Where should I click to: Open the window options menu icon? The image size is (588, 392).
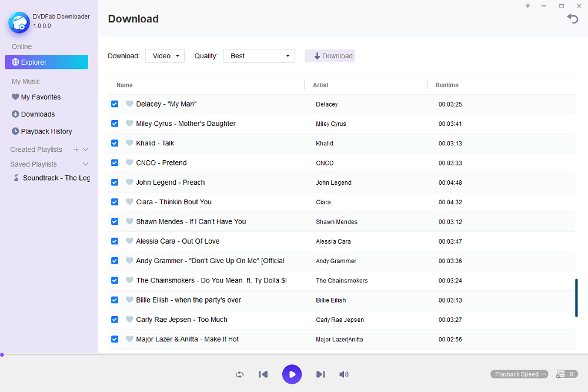click(527, 6)
